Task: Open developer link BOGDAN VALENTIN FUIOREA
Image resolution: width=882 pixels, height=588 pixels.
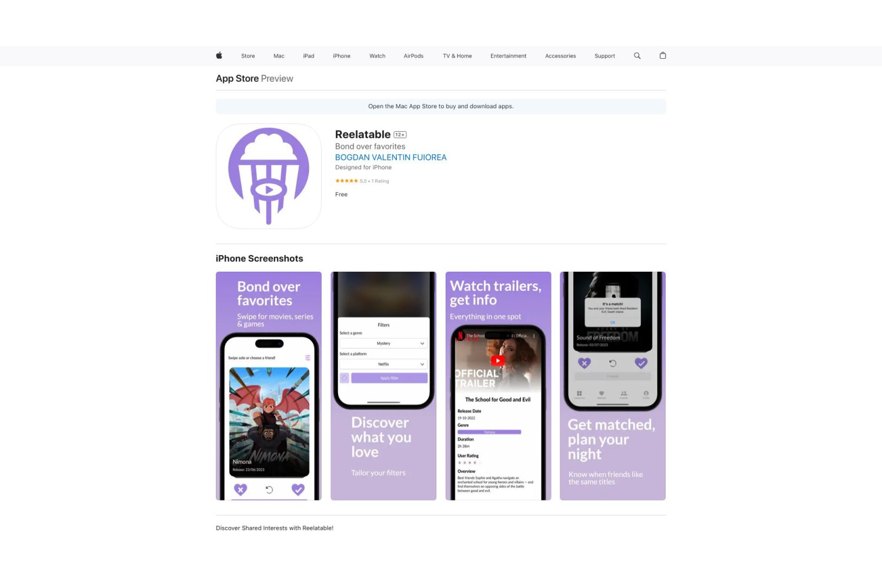Action: [391, 158]
